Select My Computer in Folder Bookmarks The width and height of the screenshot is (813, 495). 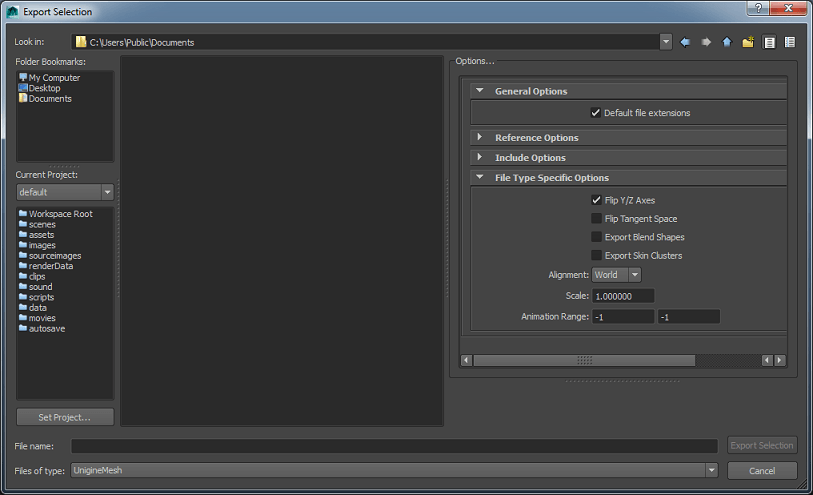(x=54, y=78)
